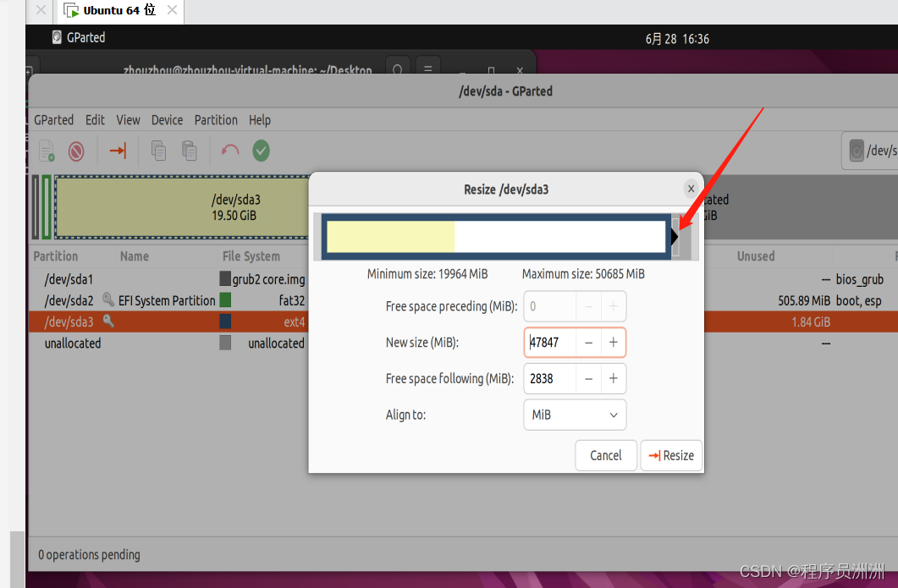Click the Unused column header

tap(756, 256)
